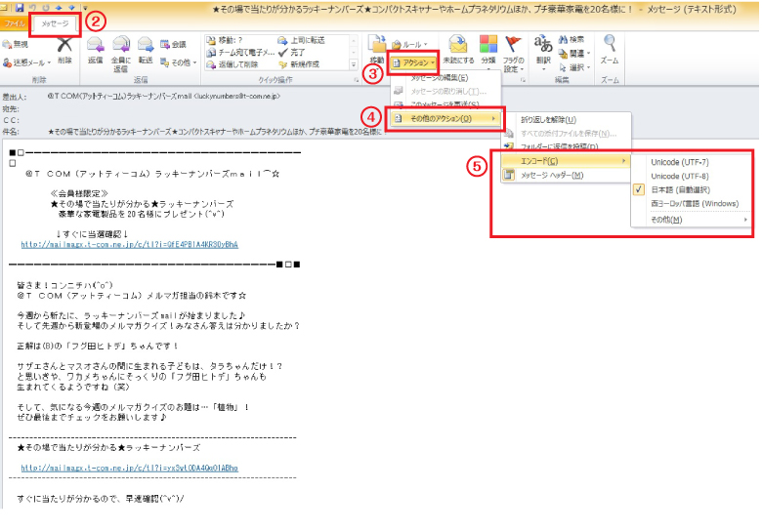
Task: Open quick access toolbar customize dropdown
Action: coord(85,7)
